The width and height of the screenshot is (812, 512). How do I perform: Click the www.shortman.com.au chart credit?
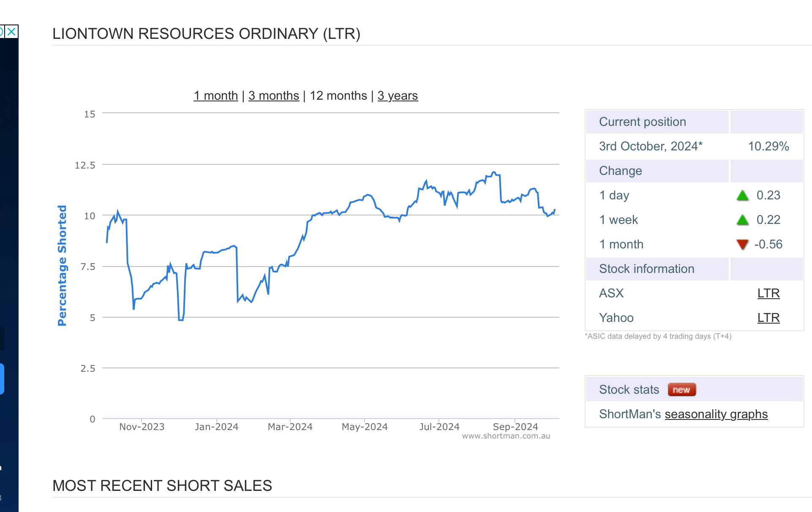[x=506, y=436]
